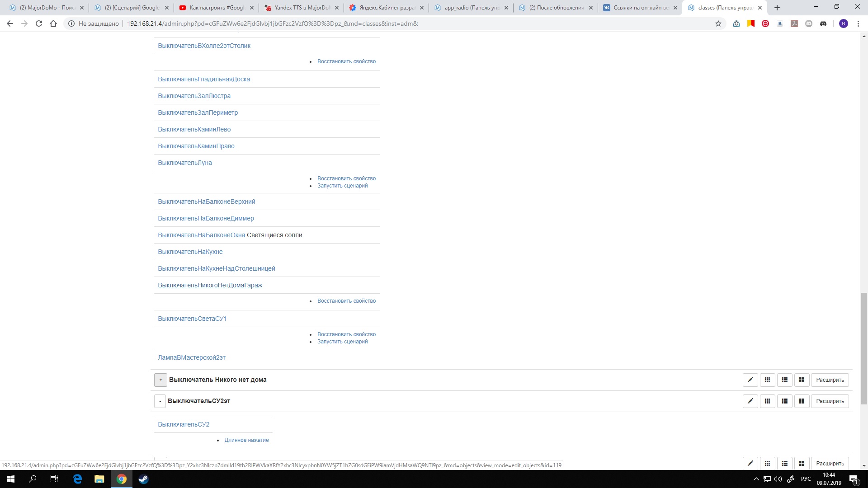Collapse ВыключательСУ2эт class with minus button
868x488 pixels.
click(160, 401)
